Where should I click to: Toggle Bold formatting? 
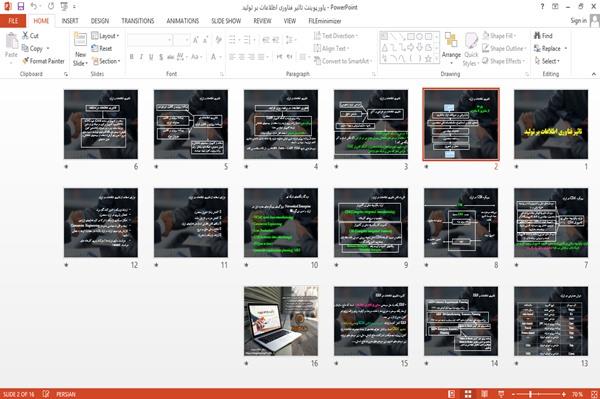click(132, 57)
